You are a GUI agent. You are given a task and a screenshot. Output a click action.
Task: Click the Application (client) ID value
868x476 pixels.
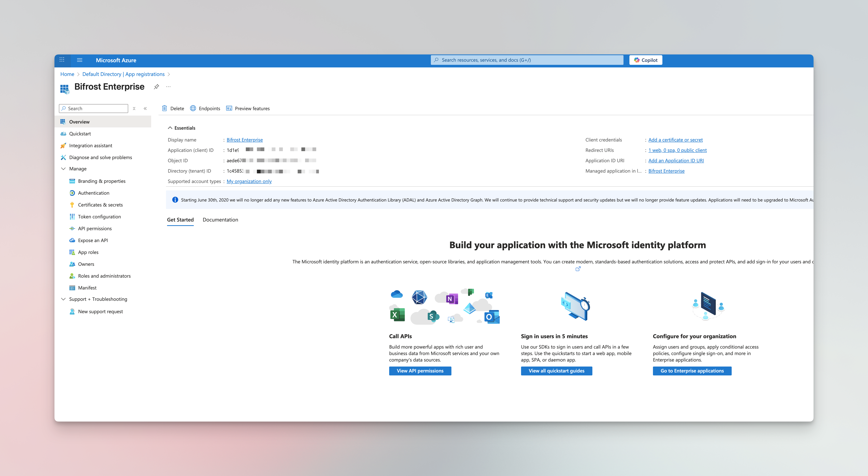pyautogui.click(x=271, y=150)
